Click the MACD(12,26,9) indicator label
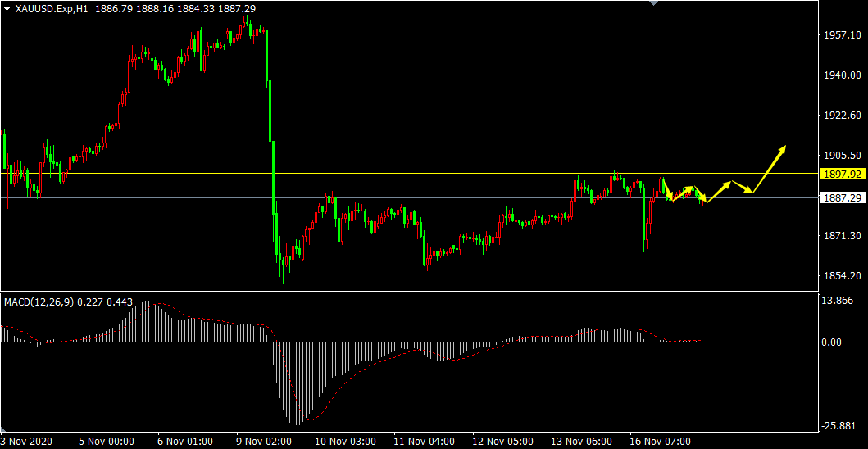Viewport: 868px width, 449px height. pos(38,302)
